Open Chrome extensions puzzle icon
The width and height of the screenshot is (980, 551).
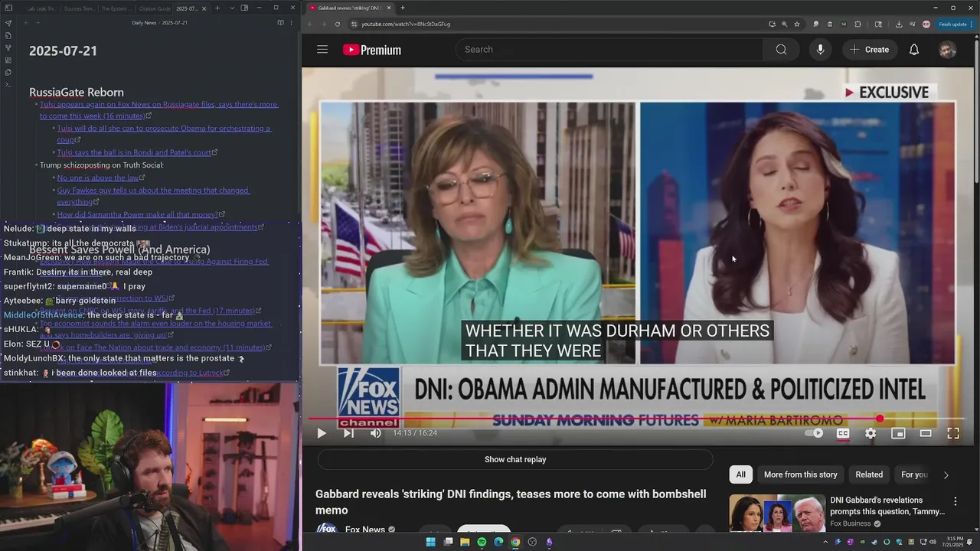click(857, 24)
